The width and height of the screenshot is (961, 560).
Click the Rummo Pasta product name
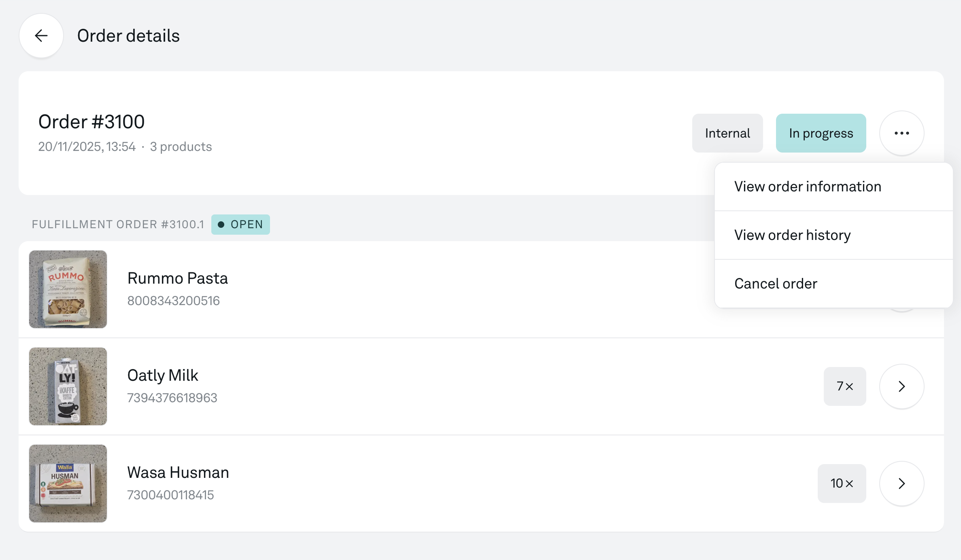point(177,278)
